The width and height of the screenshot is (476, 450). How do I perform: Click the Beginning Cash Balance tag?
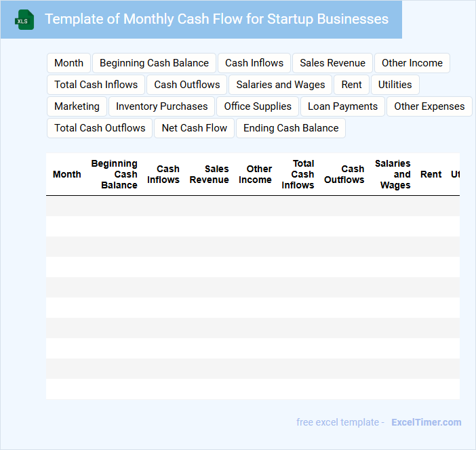(x=154, y=63)
